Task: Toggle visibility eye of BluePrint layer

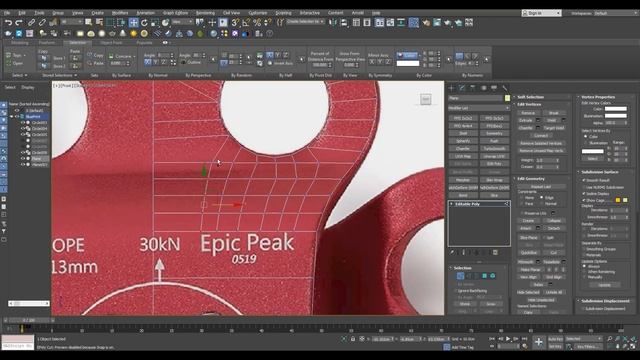Action: pos(17,117)
